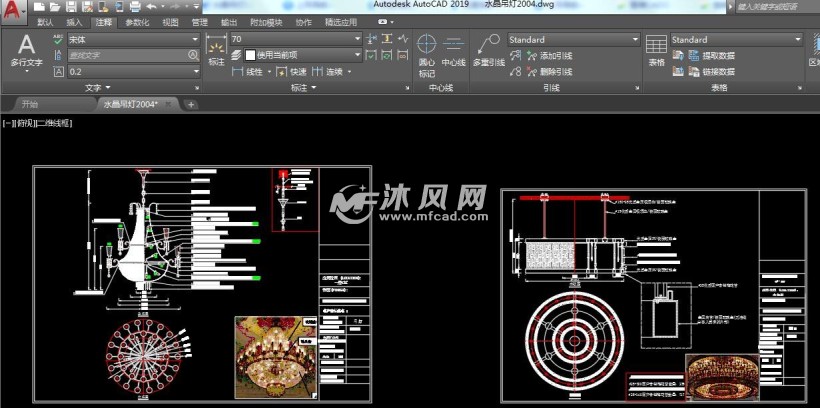Expand the 文字 panel title
Image resolution: width=820 pixels, height=408 pixels.
point(98,87)
